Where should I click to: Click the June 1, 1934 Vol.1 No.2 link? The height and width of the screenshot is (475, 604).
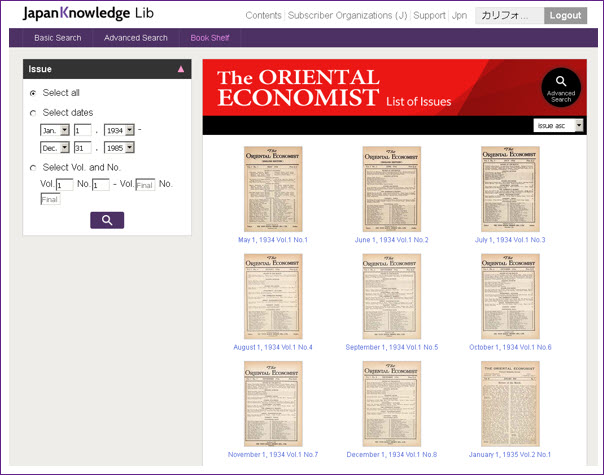click(x=391, y=240)
